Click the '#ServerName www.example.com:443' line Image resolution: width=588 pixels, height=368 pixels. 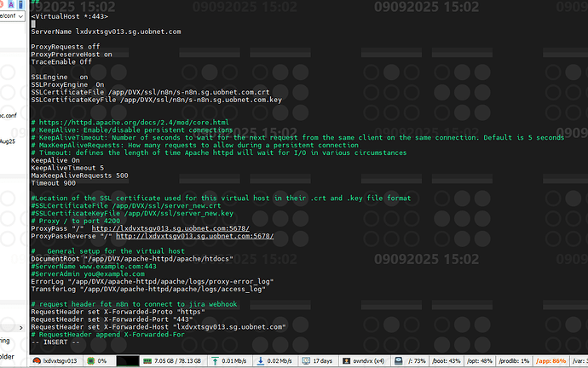(x=94, y=267)
